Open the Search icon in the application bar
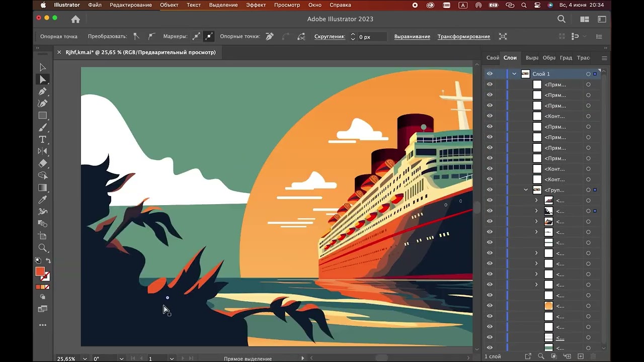 coord(561,19)
